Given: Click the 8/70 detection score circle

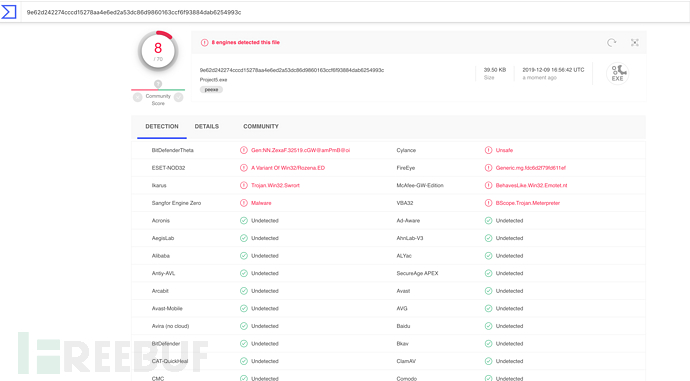Looking at the screenshot, I should 158,51.
